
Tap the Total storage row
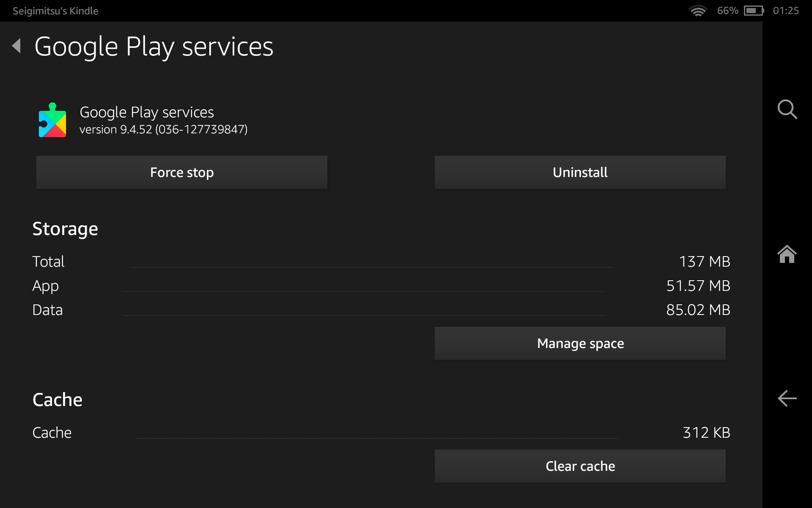click(381, 262)
